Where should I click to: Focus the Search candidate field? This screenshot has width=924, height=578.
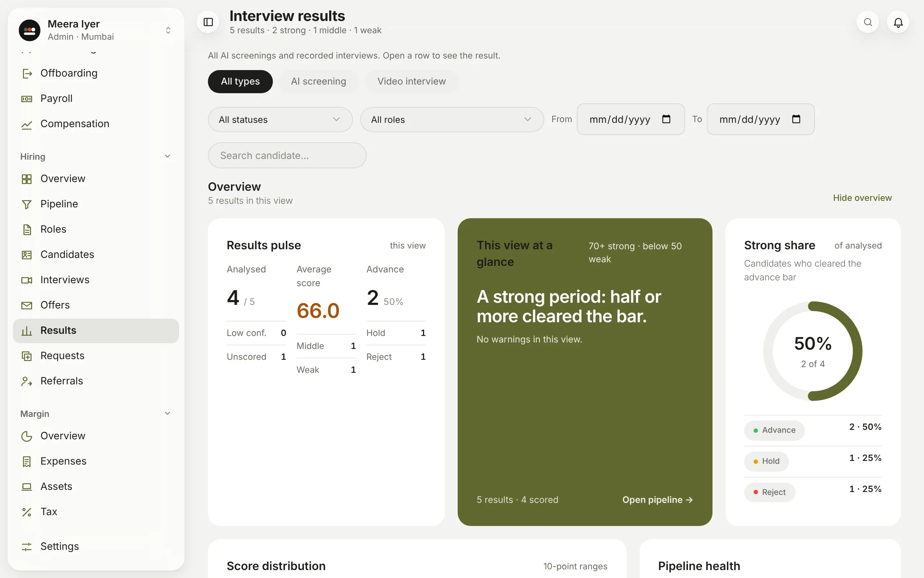287,156
